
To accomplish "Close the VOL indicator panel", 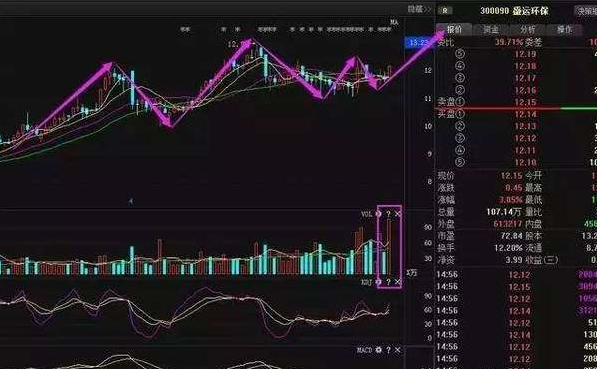I will 397,214.
